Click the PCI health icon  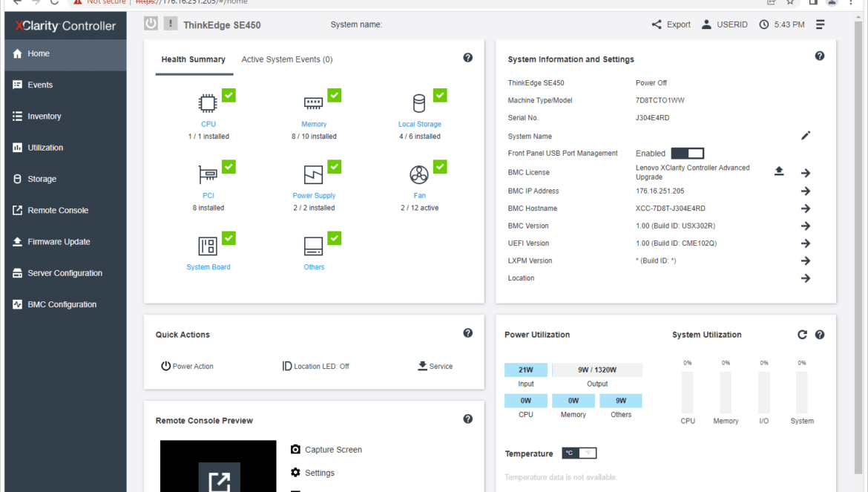208,175
